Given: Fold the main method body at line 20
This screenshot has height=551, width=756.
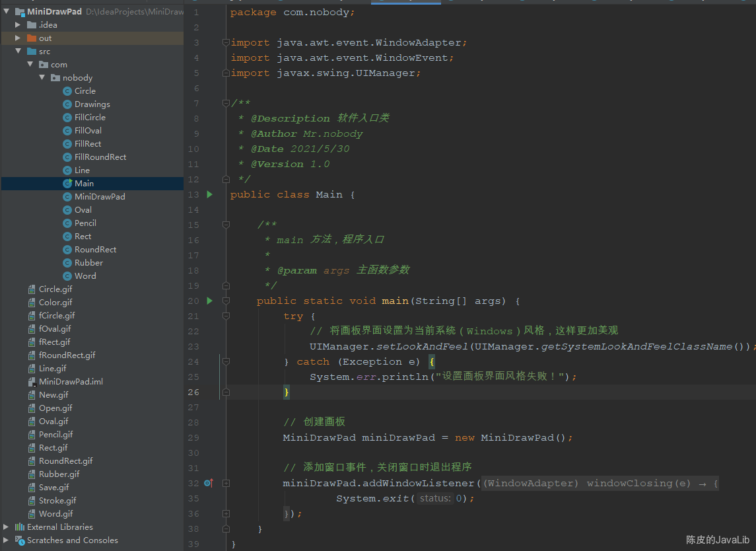Looking at the screenshot, I should coord(226,301).
